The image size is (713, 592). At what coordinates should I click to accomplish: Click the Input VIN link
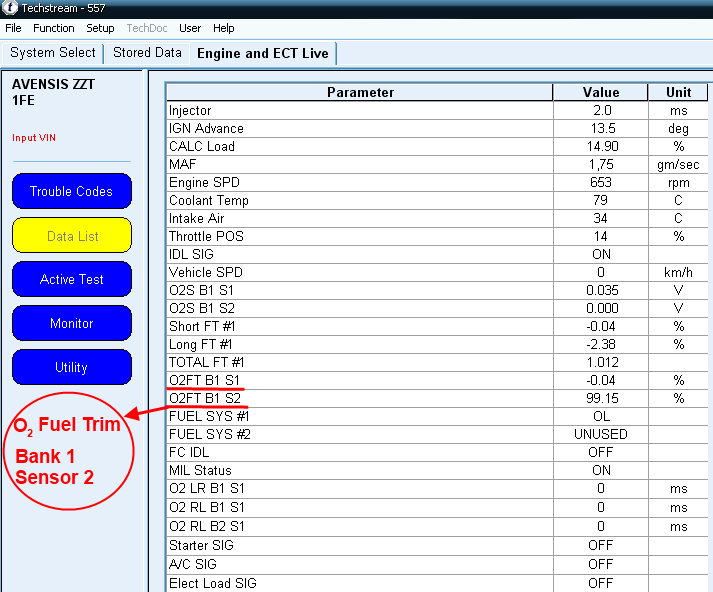34,138
